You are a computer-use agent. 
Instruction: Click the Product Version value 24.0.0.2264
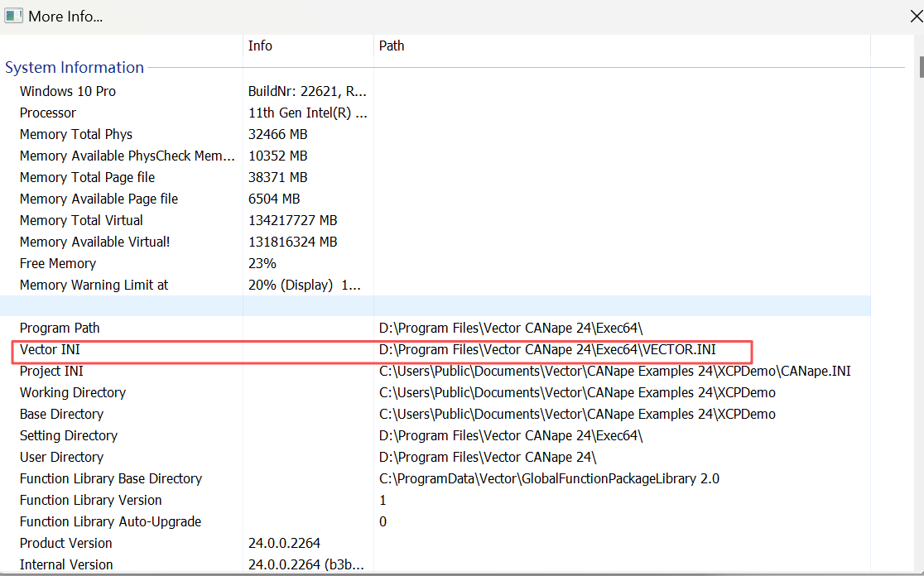[x=284, y=543]
